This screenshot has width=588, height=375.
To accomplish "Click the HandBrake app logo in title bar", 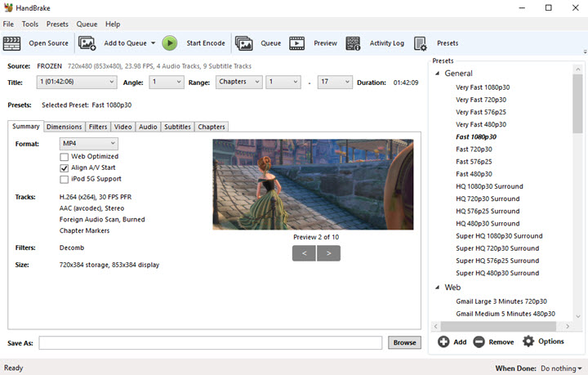I will coord(8,7).
